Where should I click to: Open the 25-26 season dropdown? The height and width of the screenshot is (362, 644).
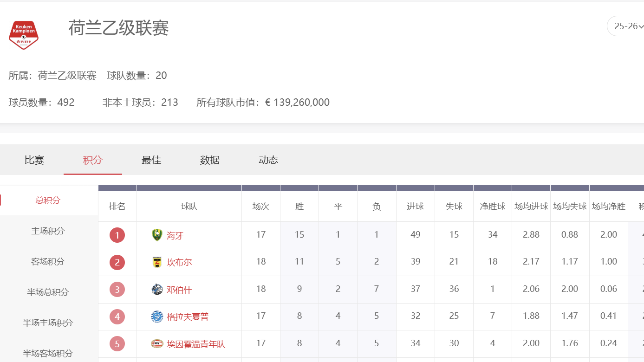point(627,26)
